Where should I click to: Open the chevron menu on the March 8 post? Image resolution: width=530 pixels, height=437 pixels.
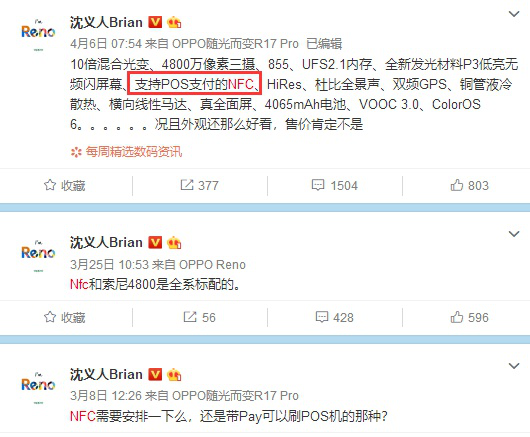[x=514, y=366]
